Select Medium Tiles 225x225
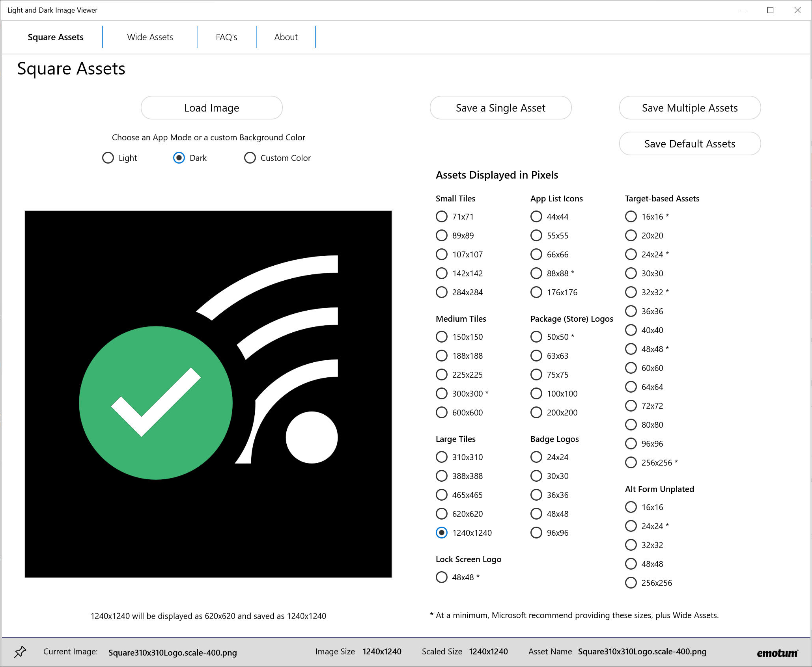Image resolution: width=812 pixels, height=667 pixels. pyautogui.click(x=459, y=374)
